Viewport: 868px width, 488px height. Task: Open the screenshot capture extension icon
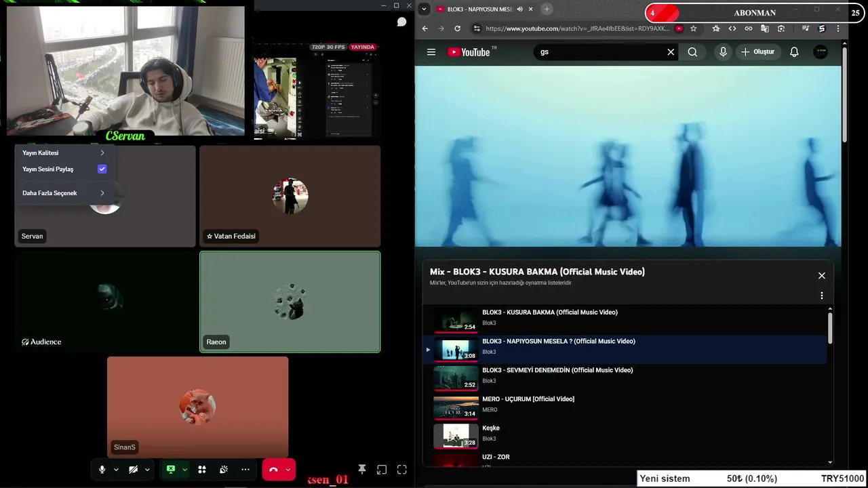click(781, 28)
